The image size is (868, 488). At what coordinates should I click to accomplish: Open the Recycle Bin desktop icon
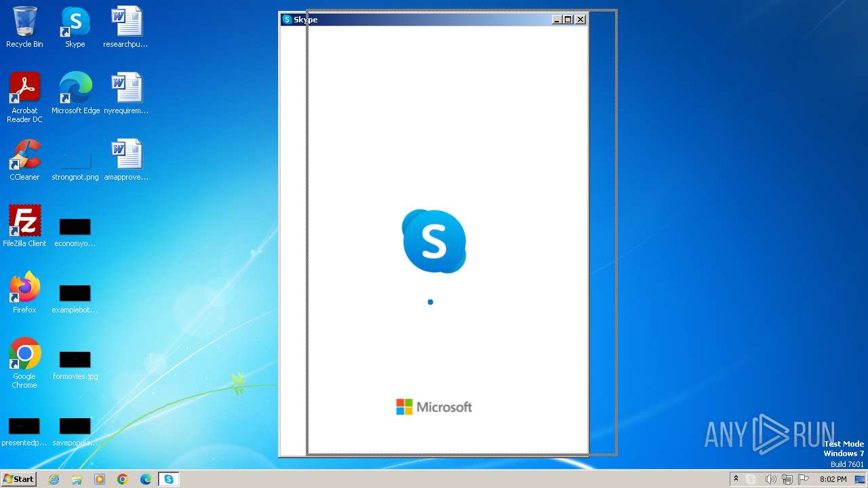point(24,27)
